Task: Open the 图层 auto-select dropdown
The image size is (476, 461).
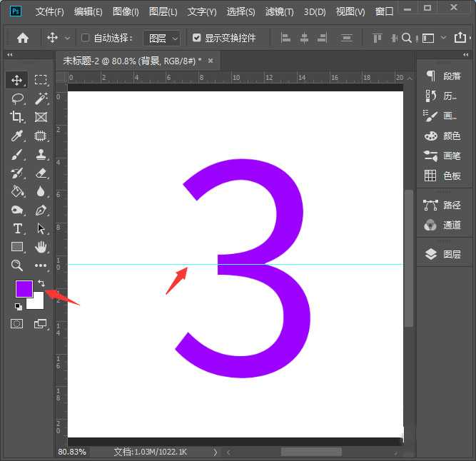Action: point(163,38)
